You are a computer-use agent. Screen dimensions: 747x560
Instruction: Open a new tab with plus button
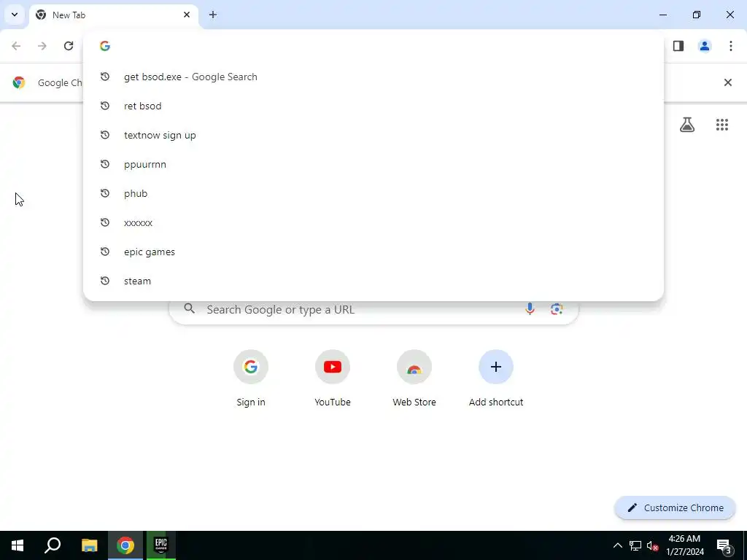213,15
